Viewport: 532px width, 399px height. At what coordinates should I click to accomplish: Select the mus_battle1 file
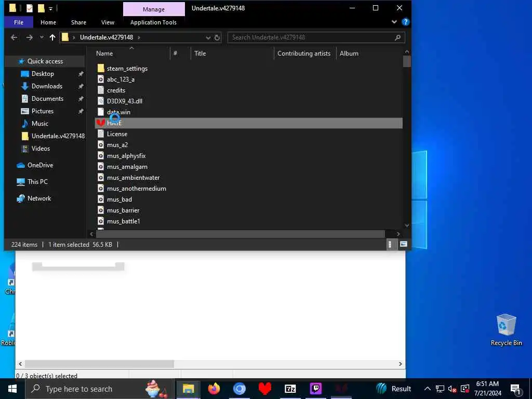[124, 221]
